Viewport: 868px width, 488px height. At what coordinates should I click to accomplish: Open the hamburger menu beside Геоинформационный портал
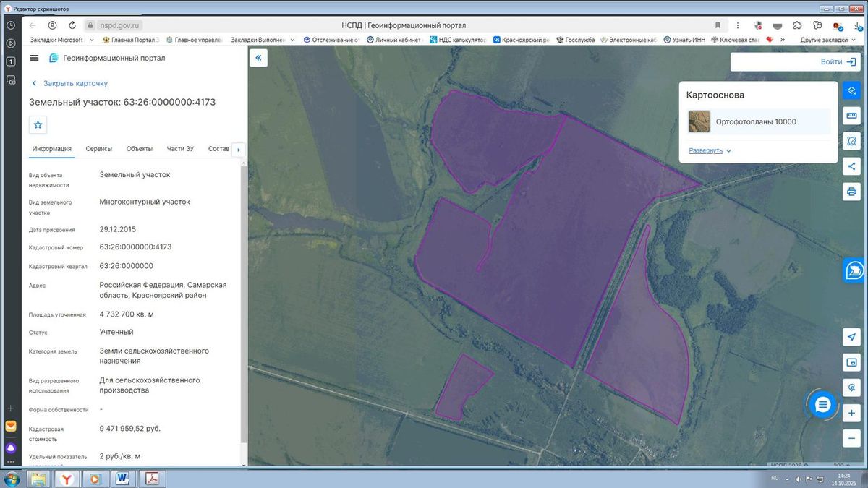tap(35, 58)
